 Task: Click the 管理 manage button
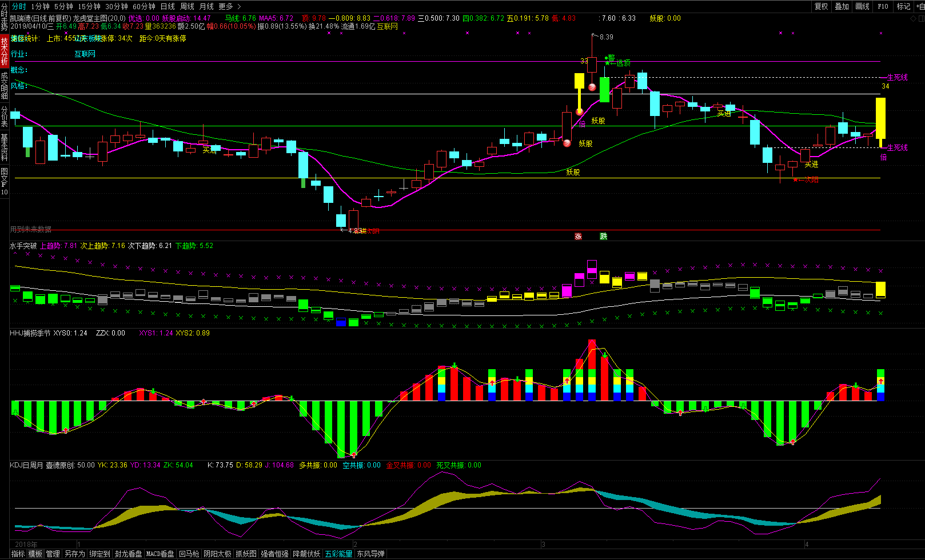pyautogui.click(x=53, y=554)
